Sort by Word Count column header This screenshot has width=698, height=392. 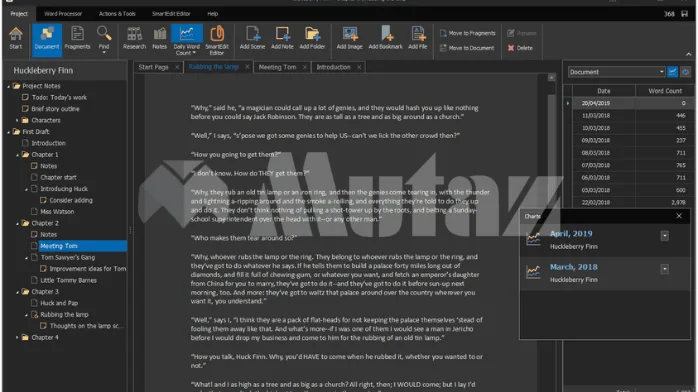coord(665,91)
